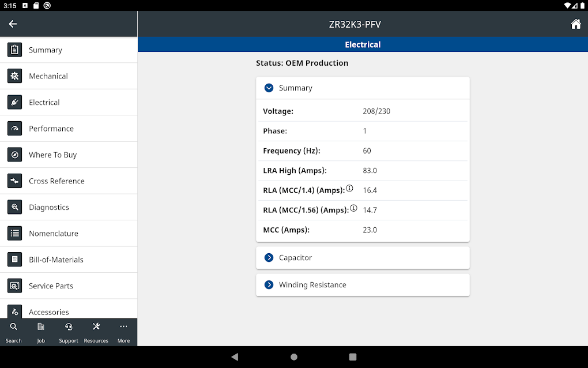
Task: Click the Summary clipboard icon in sidebar
Action: 14,50
